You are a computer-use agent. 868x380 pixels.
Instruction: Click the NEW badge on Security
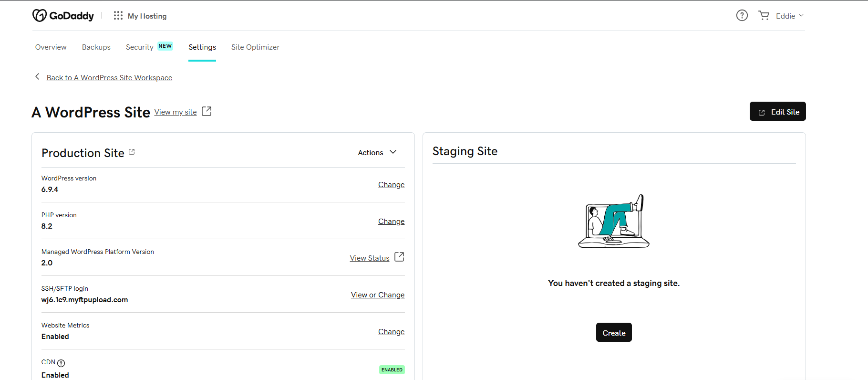[x=165, y=46]
